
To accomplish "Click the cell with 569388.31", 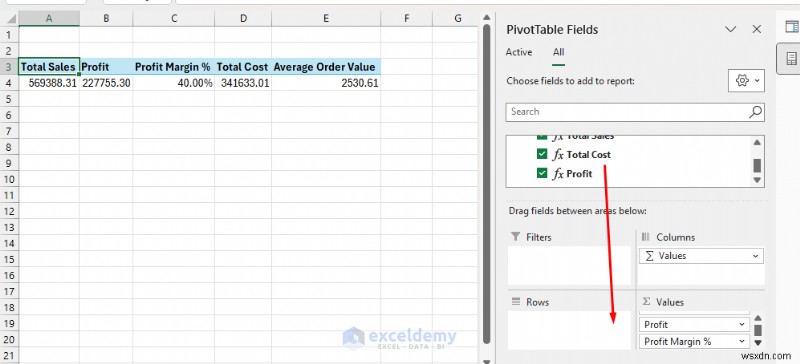I will (49, 83).
